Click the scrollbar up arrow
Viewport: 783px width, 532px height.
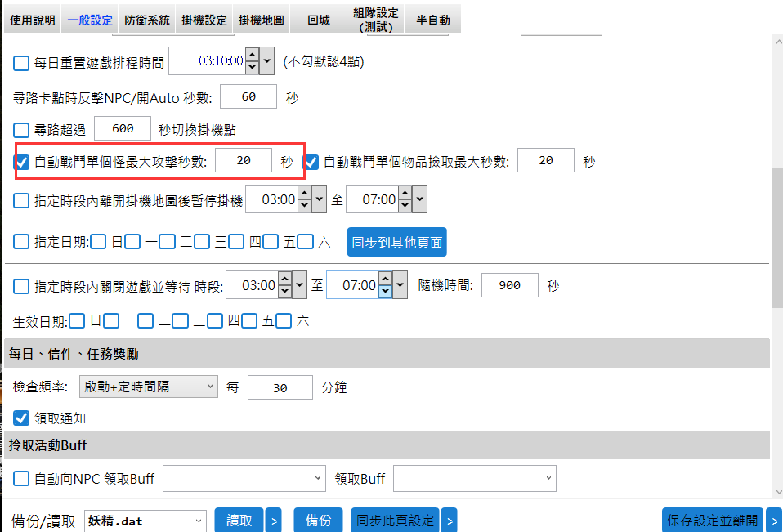[x=777, y=42]
